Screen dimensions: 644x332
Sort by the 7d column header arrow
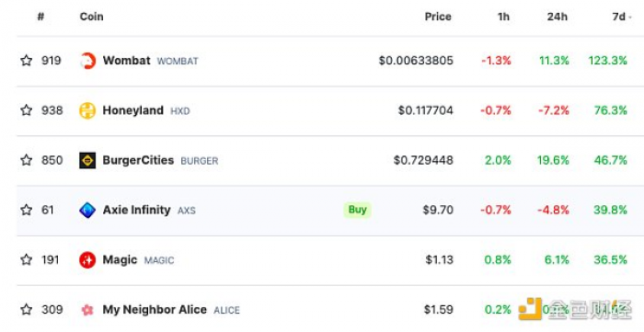(630, 17)
